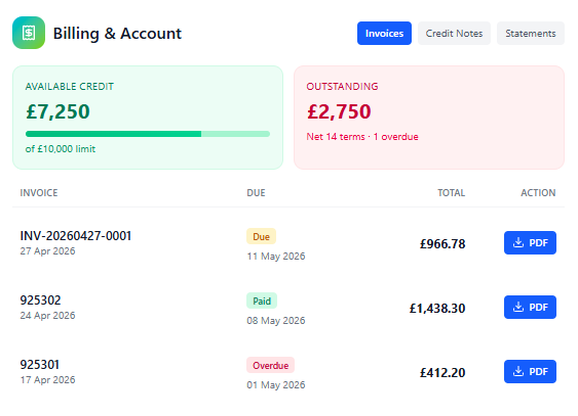Click the invoice date 17 Apr 2026
Image resolution: width=578 pixels, height=416 pixels.
coord(48,380)
